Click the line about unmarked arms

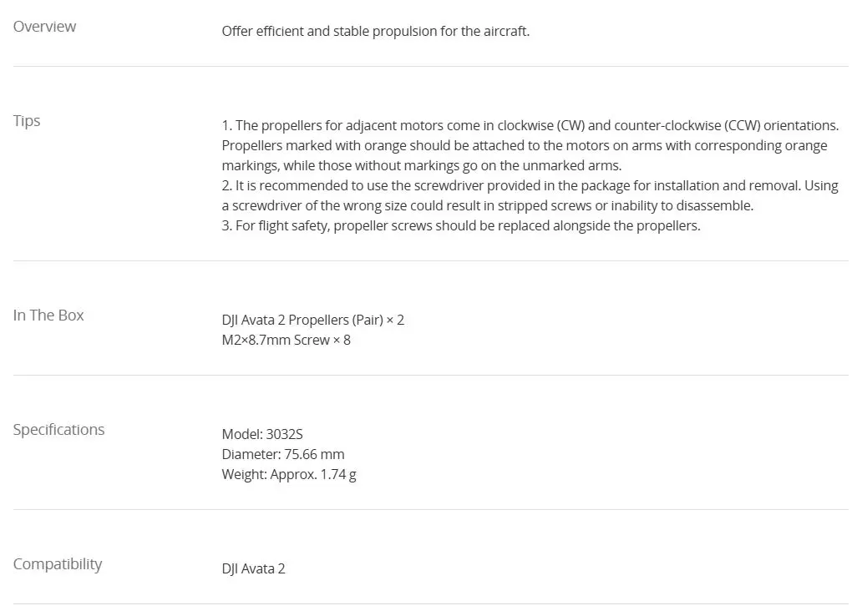421,166
